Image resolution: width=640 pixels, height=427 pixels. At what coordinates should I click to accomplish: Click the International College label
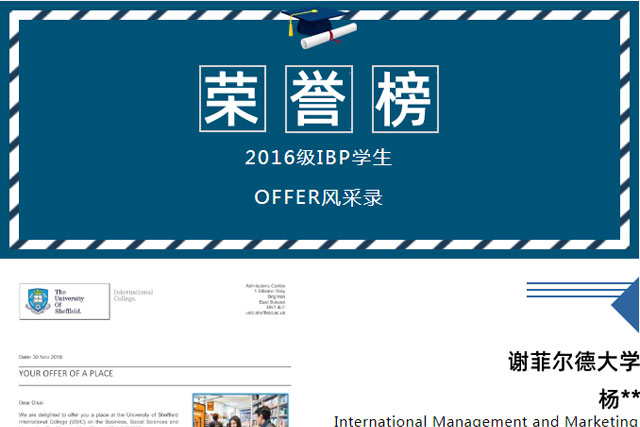coord(133,295)
